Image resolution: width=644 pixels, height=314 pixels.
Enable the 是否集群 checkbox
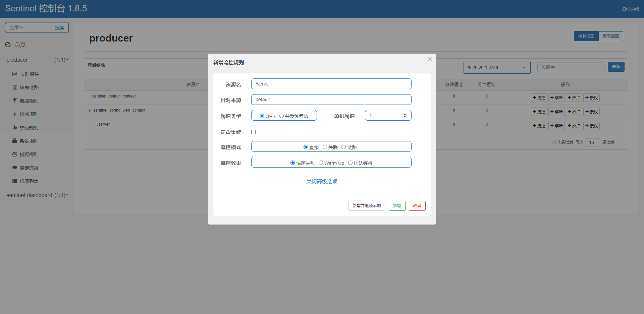tap(254, 132)
